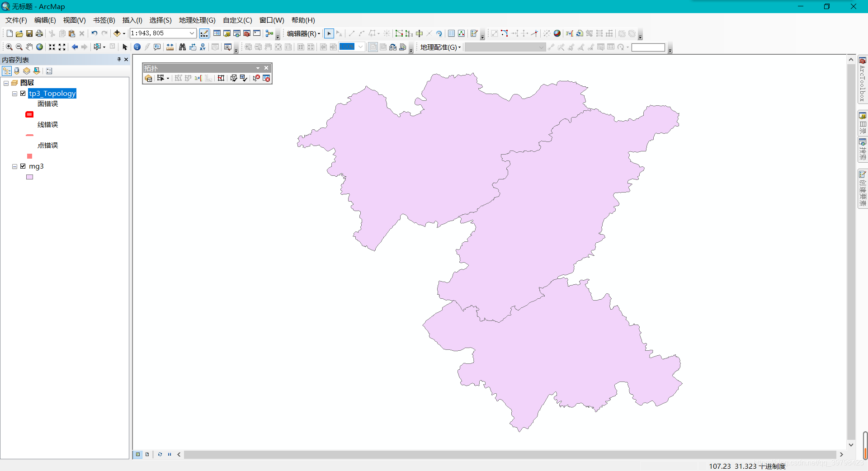Image resolution: width=868 pixels, height=471 pixels.
Task: Undo the last action
Action: 94,33
